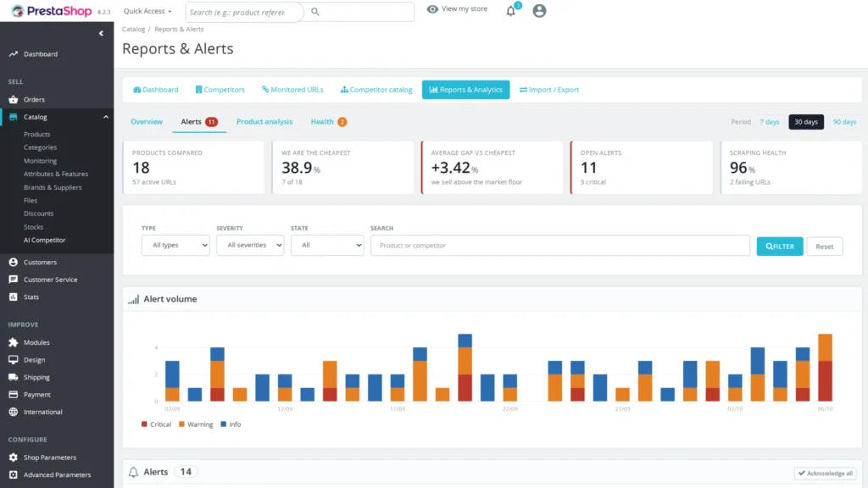The height and width of the screenshot is (488, 868).
Task: Click the Warning orange legend swatch
Action: coord(181,424)
